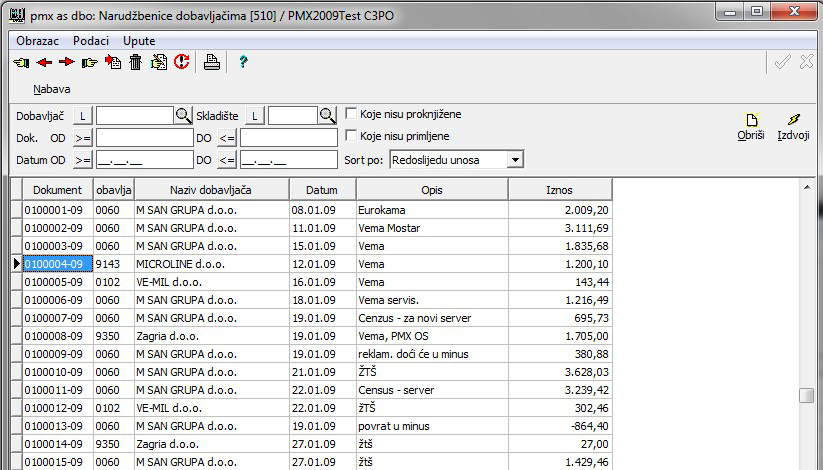Jump to last record hand icon
The image size is (823, 470).
(x=90, y=62)
